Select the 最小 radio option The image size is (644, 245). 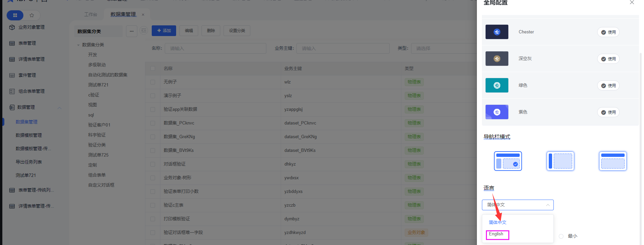point(561,236)
